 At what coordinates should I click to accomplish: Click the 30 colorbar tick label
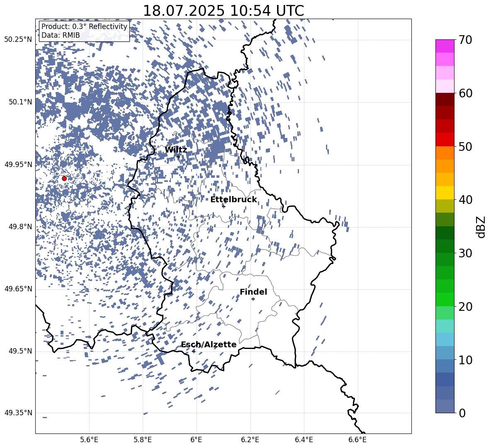(465, 253)
